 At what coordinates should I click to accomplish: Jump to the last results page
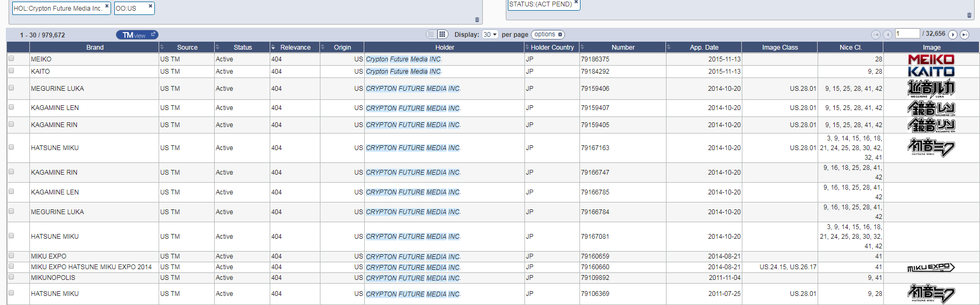964,35
